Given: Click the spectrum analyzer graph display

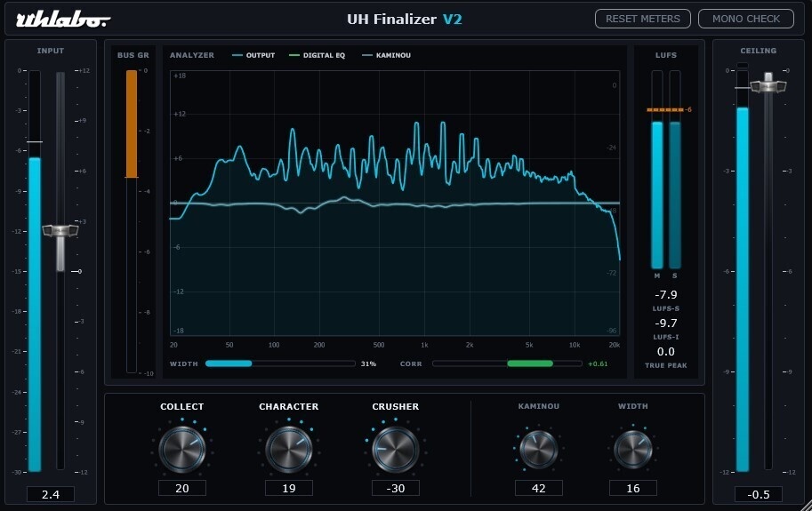Looking at the screenshot, I should (x=395, y=204).
